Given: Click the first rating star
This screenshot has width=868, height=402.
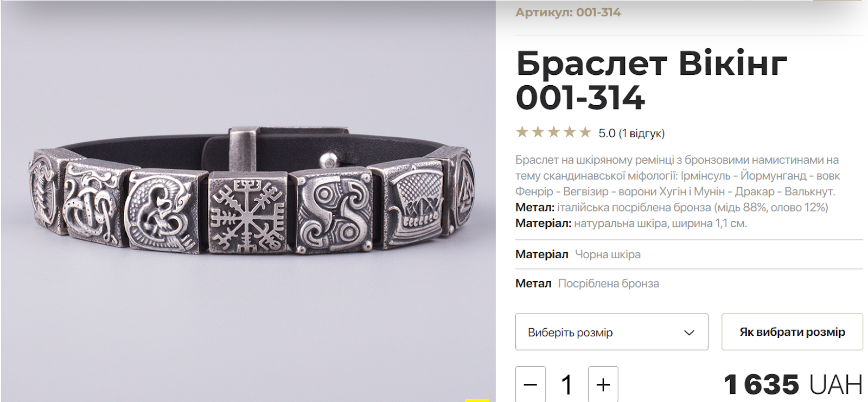Looking at the screenshot, I should coord(522,132).
